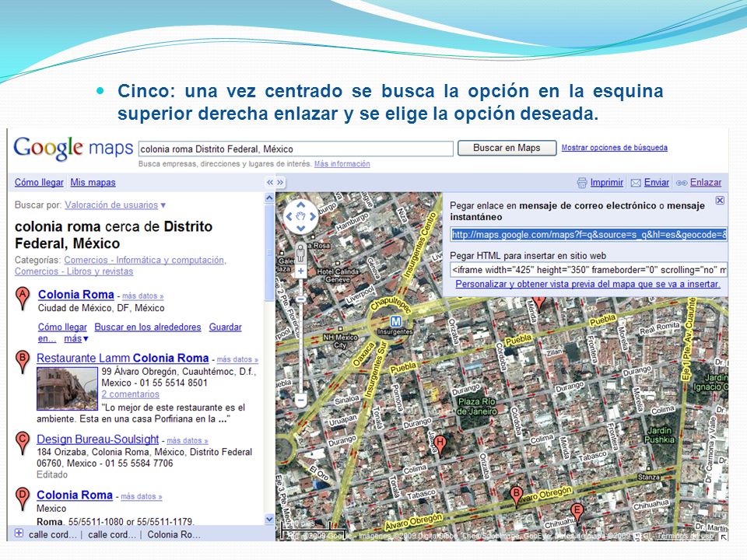Viewport: 747px width, 560px height.
Task: Click the Enviar link
Action: click(x=657, y=182)
